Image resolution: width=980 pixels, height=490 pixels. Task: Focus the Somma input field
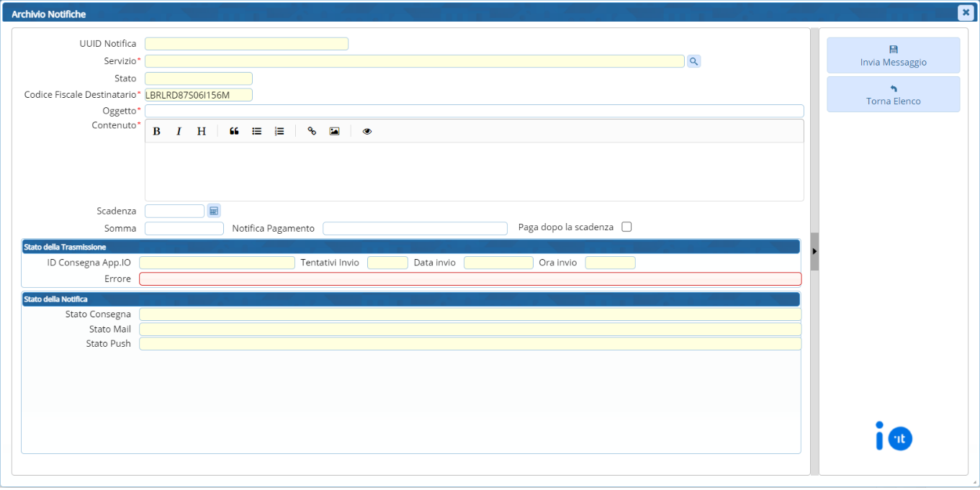[184, 228]
